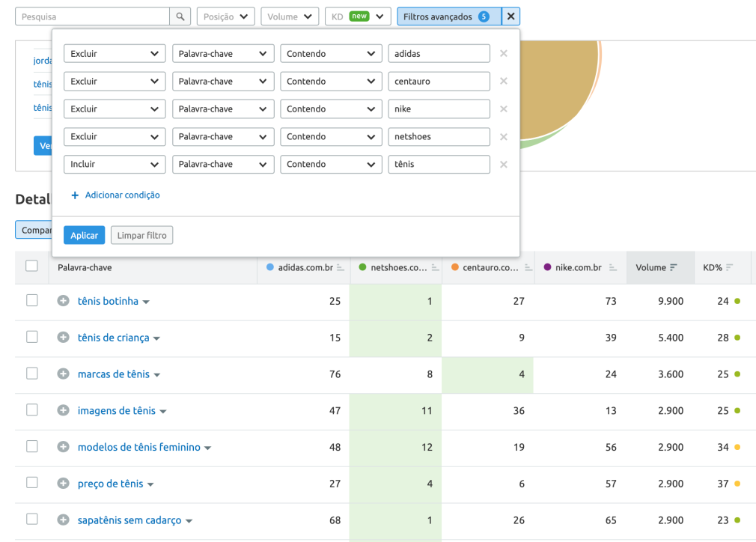756x542 pixels.
Task: Click the plus icon for tênis botinha
Action: [x=63, y=301]
